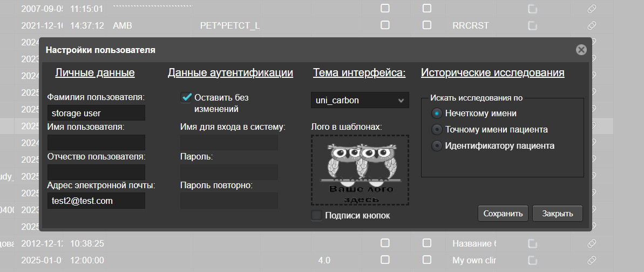Click the copy icon in the My own clin row
This screenshot has height=272, width=644.
coord(532,261)
